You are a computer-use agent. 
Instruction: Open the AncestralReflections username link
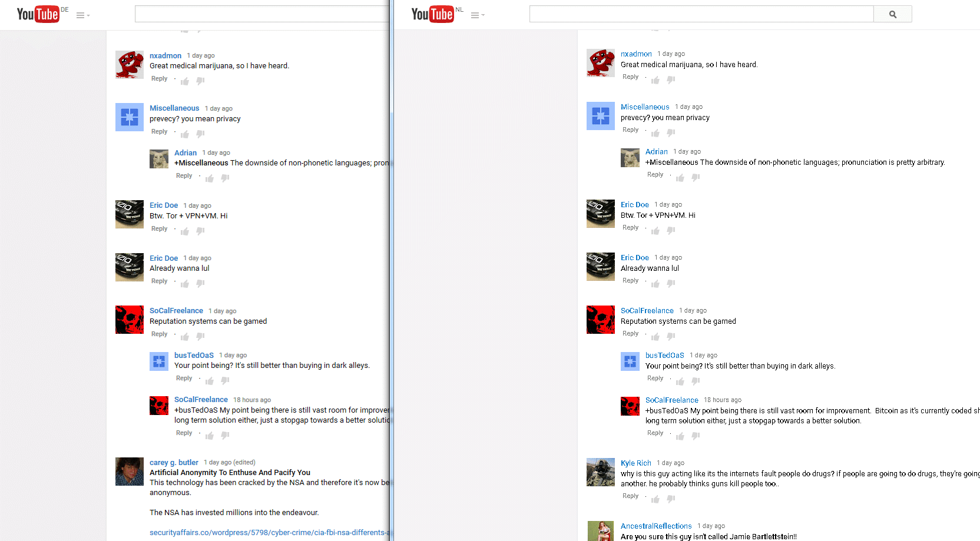pyautogui.click(x=656, y=526)
